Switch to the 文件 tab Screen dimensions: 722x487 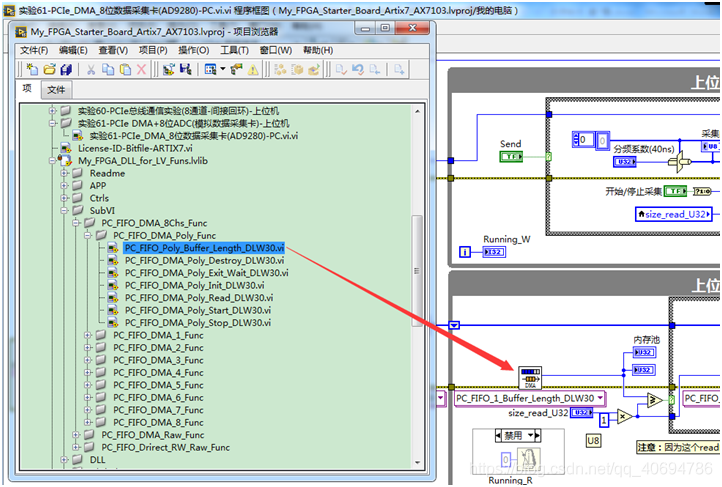56,90
